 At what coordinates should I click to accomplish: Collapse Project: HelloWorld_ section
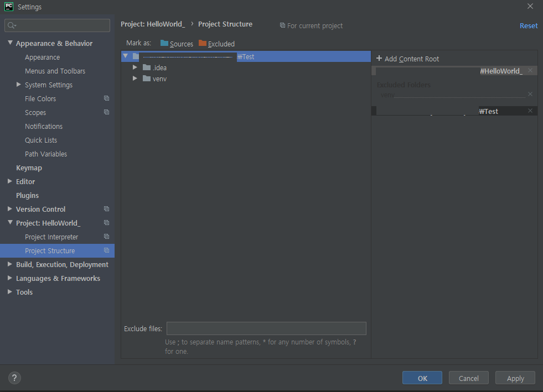[x=10, y=222]
